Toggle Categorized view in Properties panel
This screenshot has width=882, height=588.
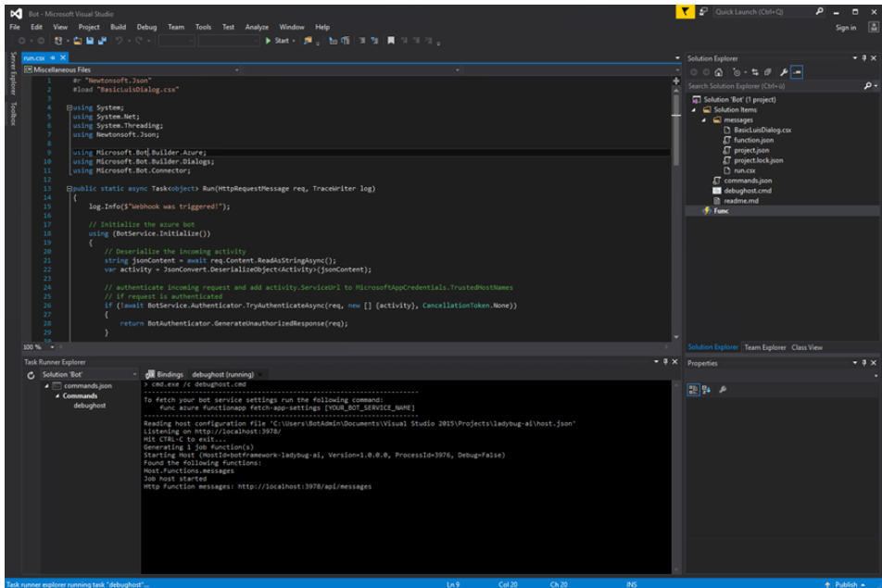694,390
